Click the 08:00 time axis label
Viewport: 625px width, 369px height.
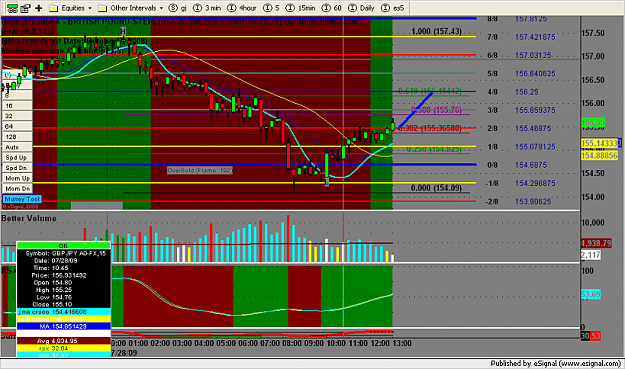292,343
